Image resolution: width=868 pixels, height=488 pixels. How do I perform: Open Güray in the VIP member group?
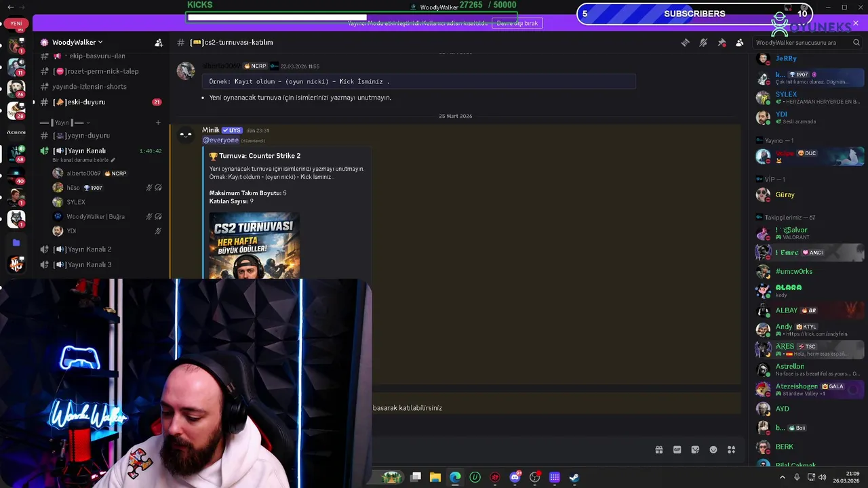point(809,195)
